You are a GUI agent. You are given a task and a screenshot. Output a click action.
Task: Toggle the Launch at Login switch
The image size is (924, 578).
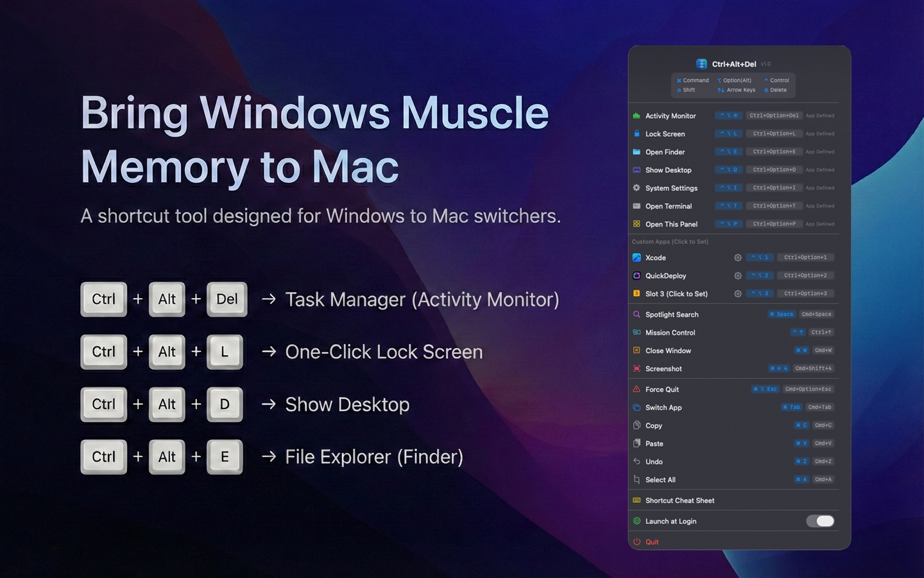pyautogui.click(x=820, y=521)
